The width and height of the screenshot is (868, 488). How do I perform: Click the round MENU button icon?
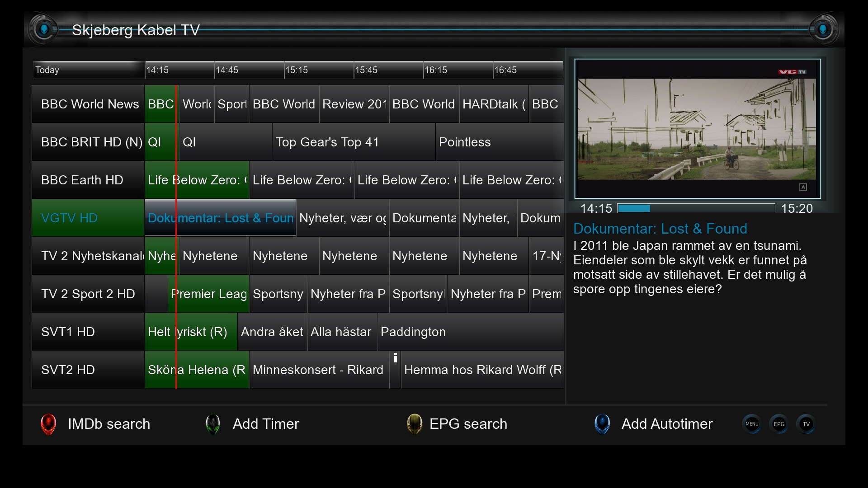[752, 424]
